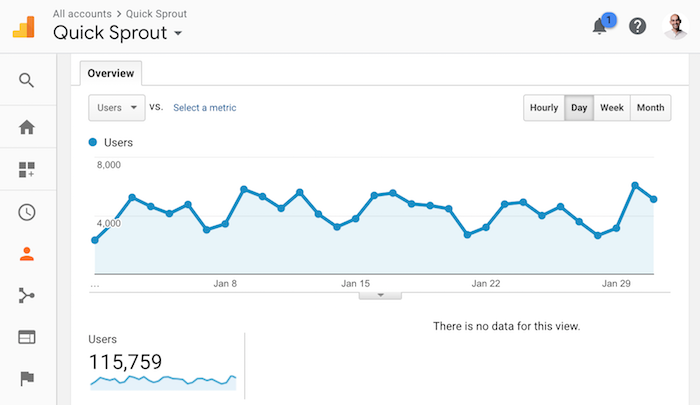Click the Select a metric link
Screen dimensions: 700x405
[x=204, y=108]
